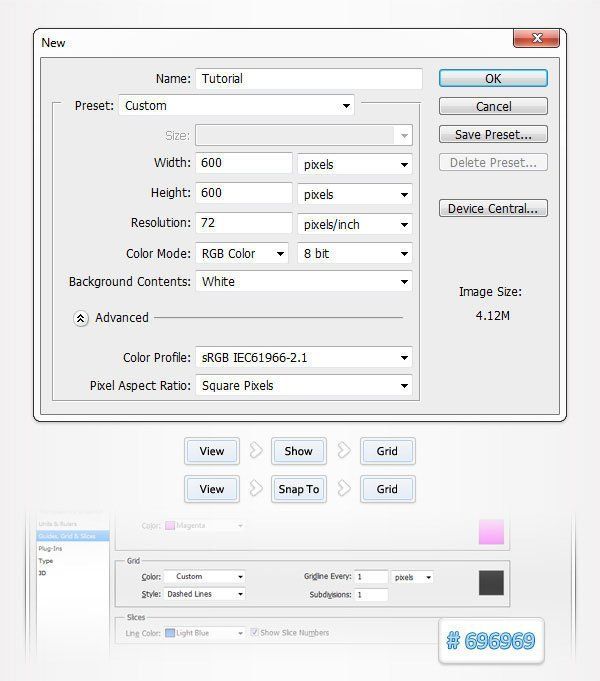Edit the Name field containing Tutorial
This screenshot has height=681, width=600.
pos(309,79)
